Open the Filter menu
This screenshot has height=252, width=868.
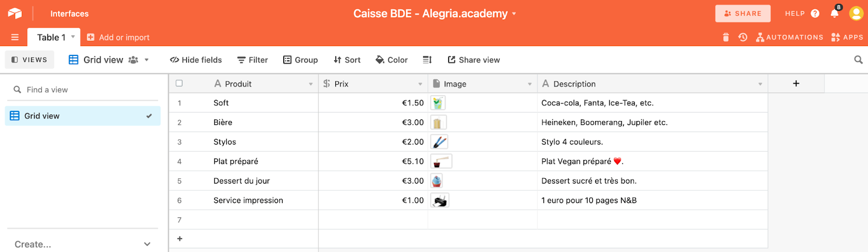tap(252, 60)
